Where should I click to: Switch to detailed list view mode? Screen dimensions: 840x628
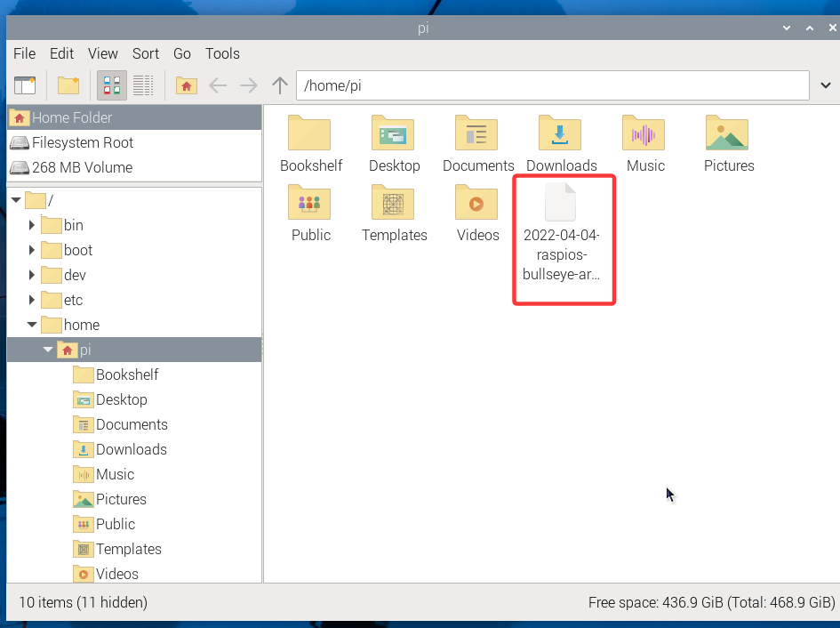click(x=143, y=85)
